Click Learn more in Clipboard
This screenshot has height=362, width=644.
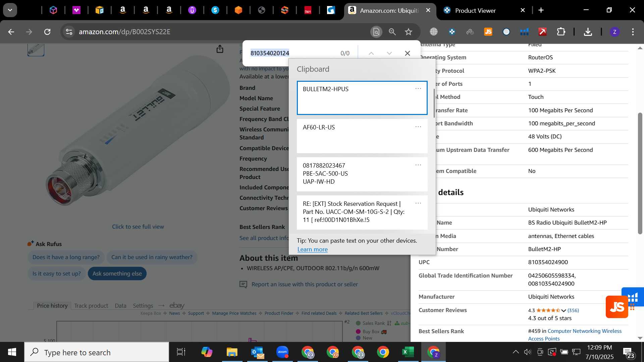point(312,249)
